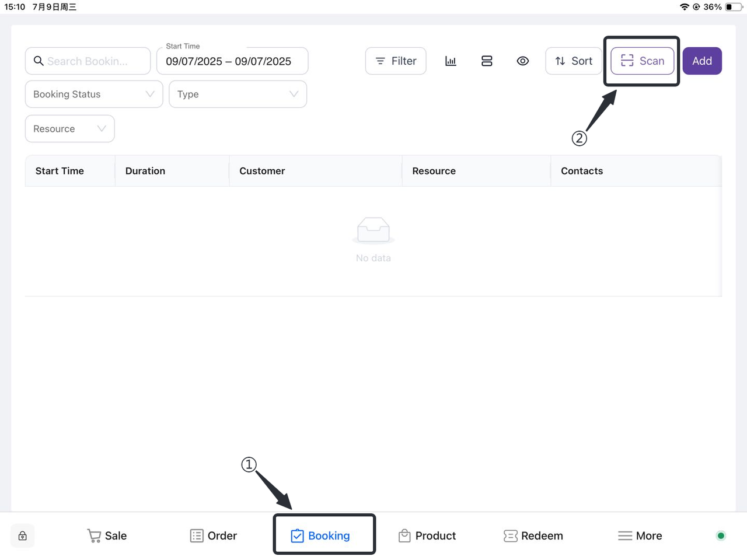The image size is (747, 560).
Task: Go to the Sale tab
Action: (x=107, y=536)
